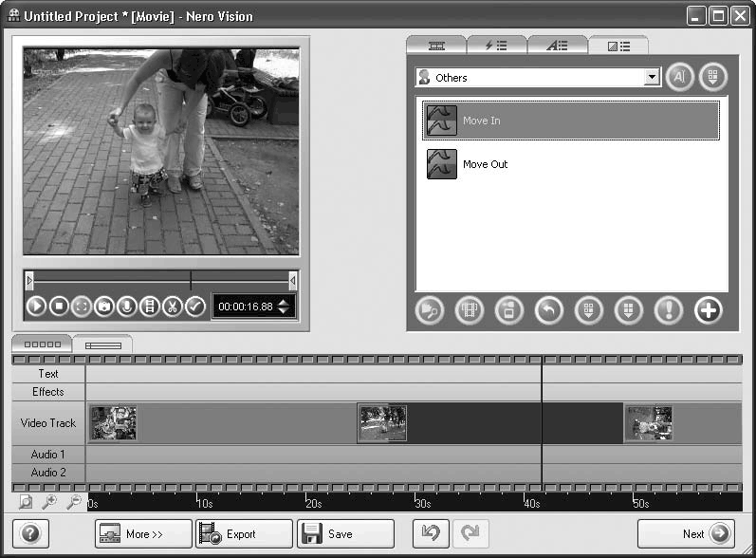Click the camera snapshot icon
Viewport: 756px width, 558px height.
click(103, 307)
